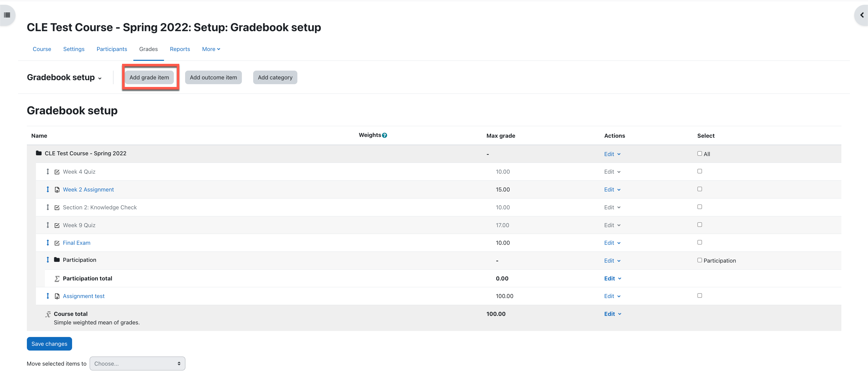The image size is (868, 389).
Task: Switch to the Settings tab
Action: tap(74, 49)
